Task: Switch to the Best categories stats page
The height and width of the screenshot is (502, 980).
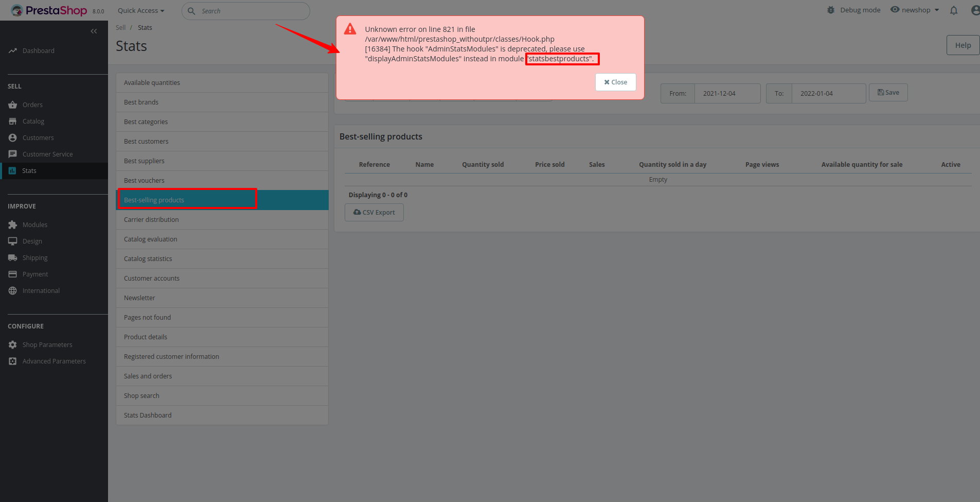Action: click(146, 122)
